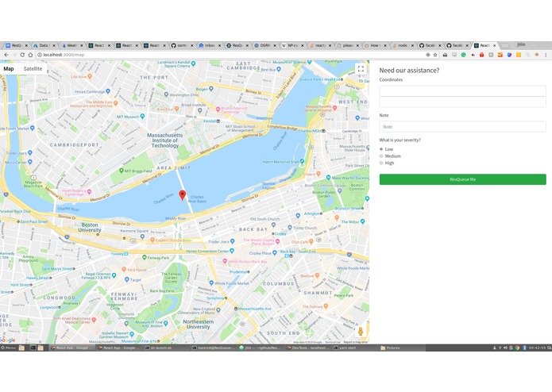552x392 pixels.
Task: Click the location icon in address bar
Action: pyautogui.click(x=428, y=55)
